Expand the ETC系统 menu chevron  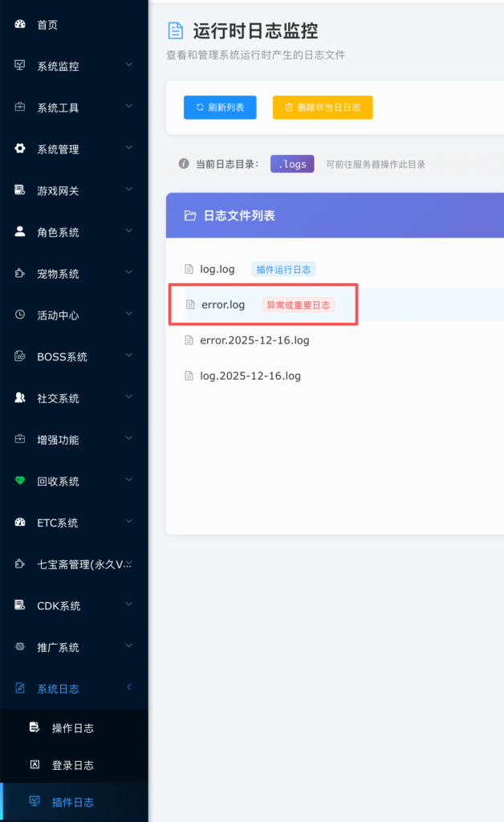point(129,521)
